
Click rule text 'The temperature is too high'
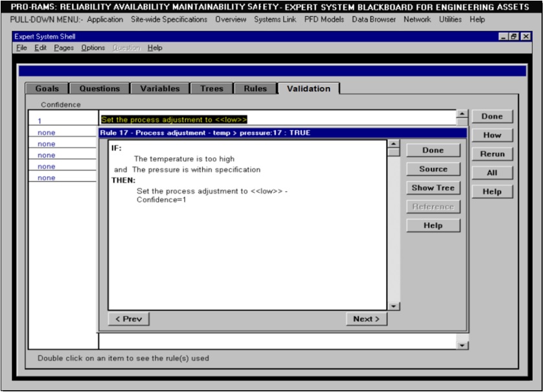[184, 159]
